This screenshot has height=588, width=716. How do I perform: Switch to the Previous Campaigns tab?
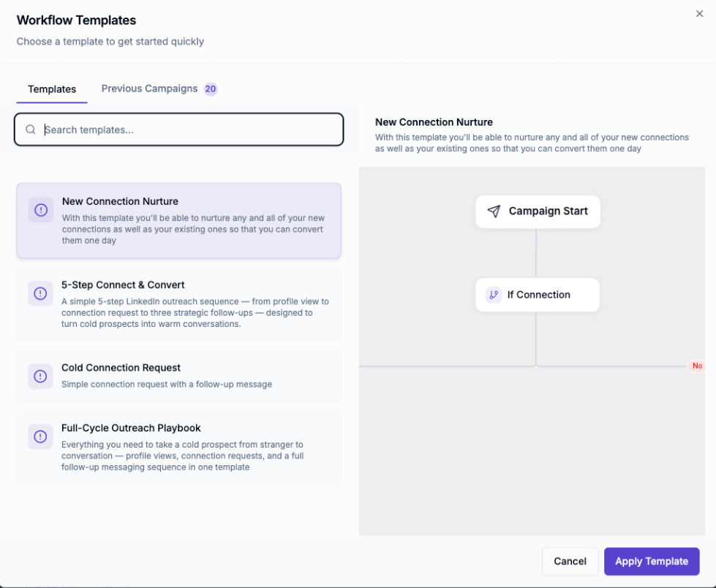(x=159, y=88)
